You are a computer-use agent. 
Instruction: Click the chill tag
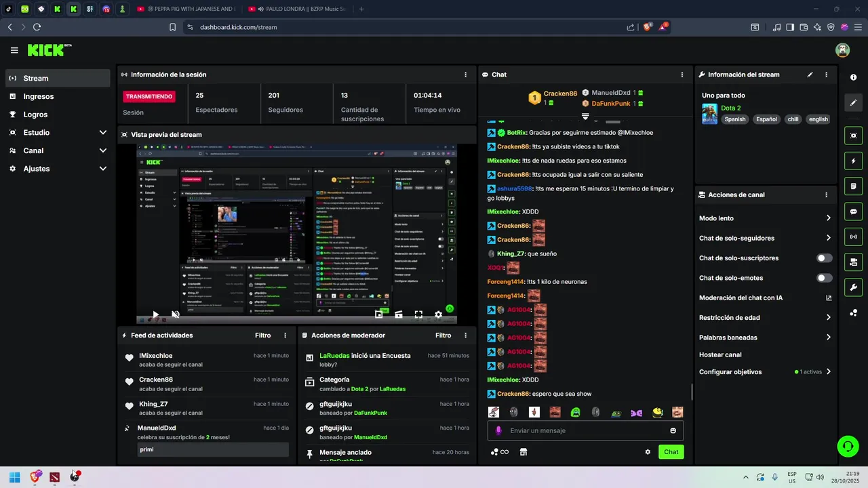click(x=793, y=119)
